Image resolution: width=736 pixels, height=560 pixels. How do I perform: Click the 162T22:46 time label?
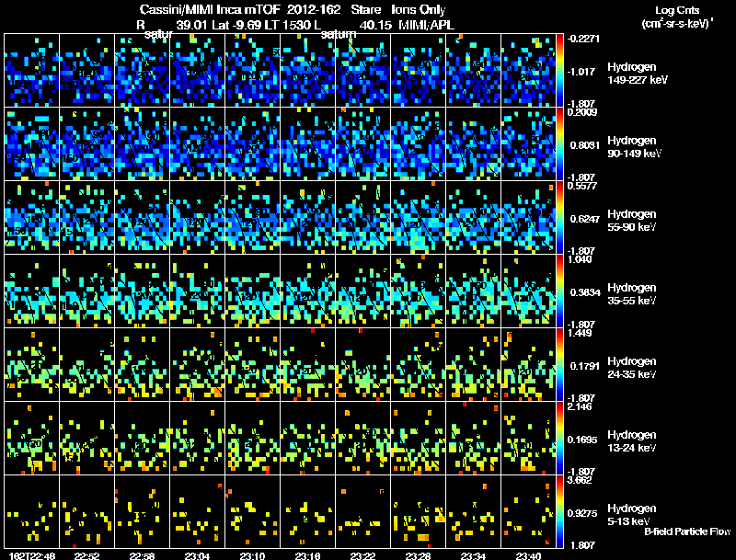(31, 555)
